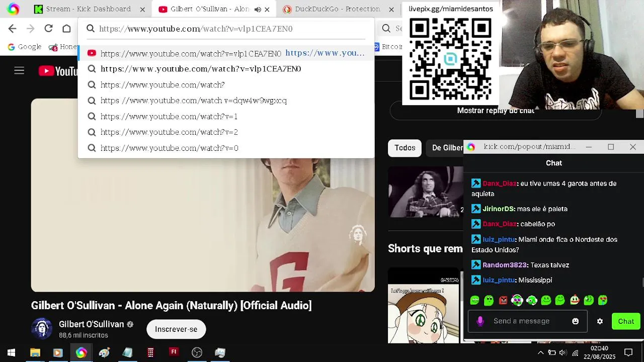This screenshot has height=362, width=644.
Task: Mute the Gilbert O'Sullivan tab audio
Action: (x=258, y=9)
